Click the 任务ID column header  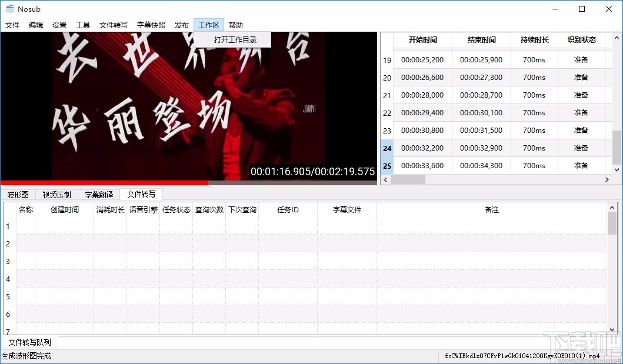pos(288,209)
